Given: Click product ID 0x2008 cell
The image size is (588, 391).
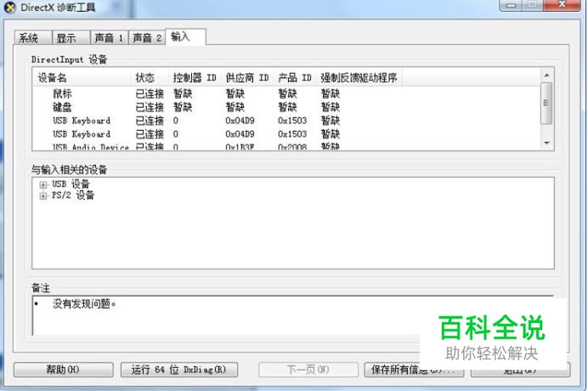Looking at the screenshot, I should [x=292, y=147].
